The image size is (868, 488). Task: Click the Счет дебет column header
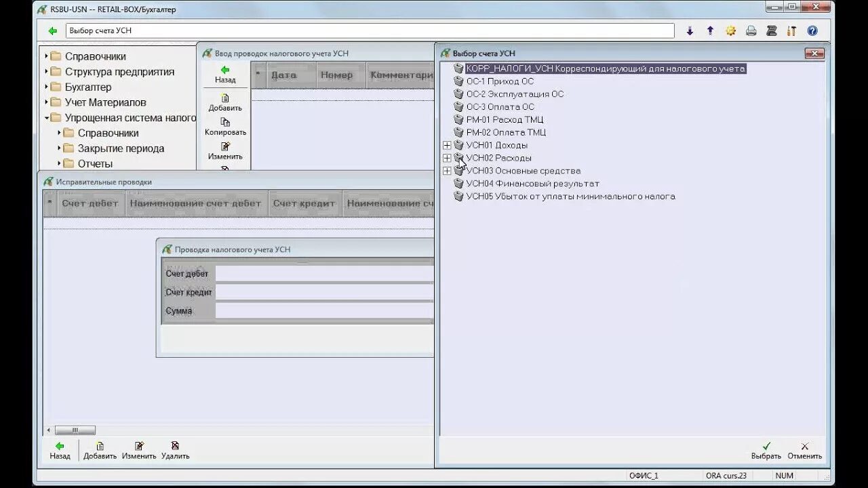[x=90, y=203]
